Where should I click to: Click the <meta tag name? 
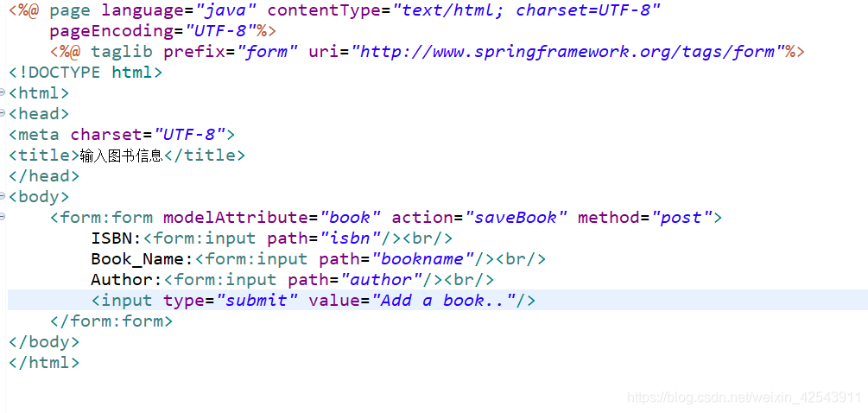pyautogui.click(x=34, y=135)
